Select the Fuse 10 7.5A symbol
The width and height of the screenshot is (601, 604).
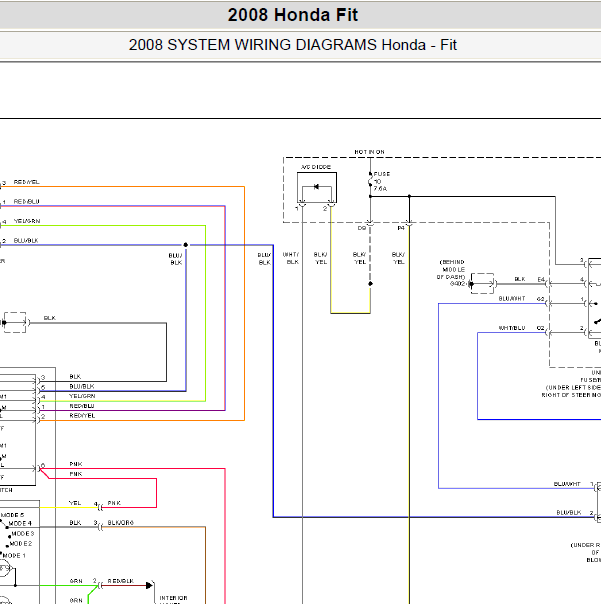click(x=370, y=181)
